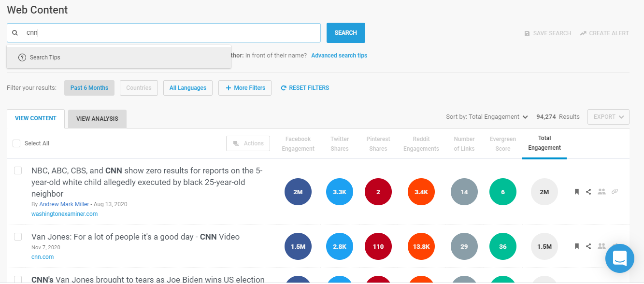
Task: View sharers icon on first article row
Action: 601,192
